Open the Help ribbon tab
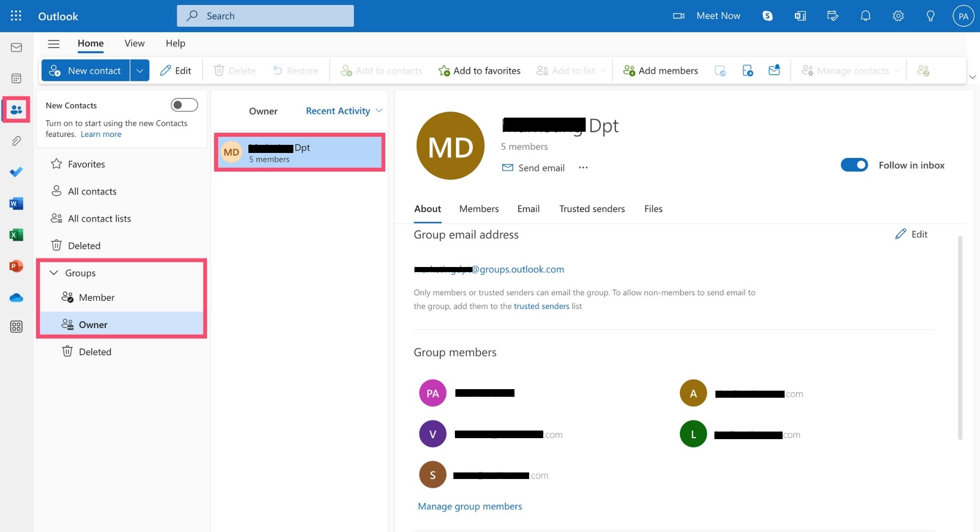 point(175,43)
